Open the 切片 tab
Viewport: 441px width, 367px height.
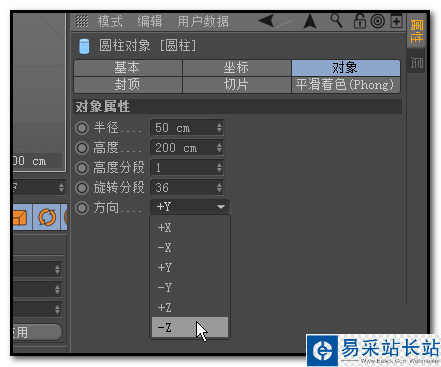pyautogui.click(x=237, y=85)
